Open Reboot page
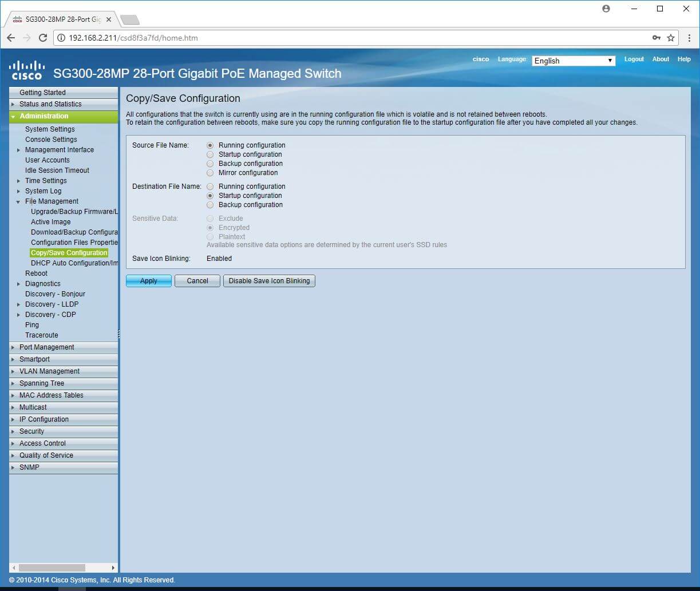The height and width of the screenshot is (591, 700). click(x=36, y=273)
